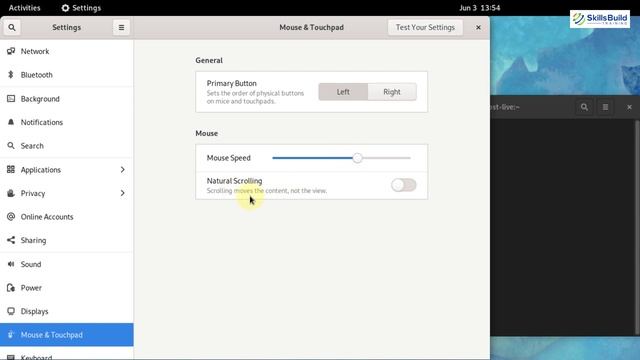Close the Settings window
Screen dimensions: 640x360
478,27
